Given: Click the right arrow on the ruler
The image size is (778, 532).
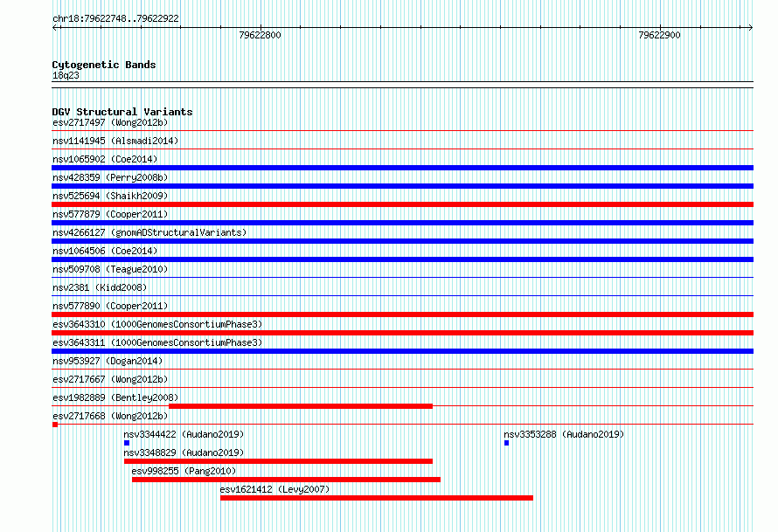Looking at the screenshot, I should [750, 27].
